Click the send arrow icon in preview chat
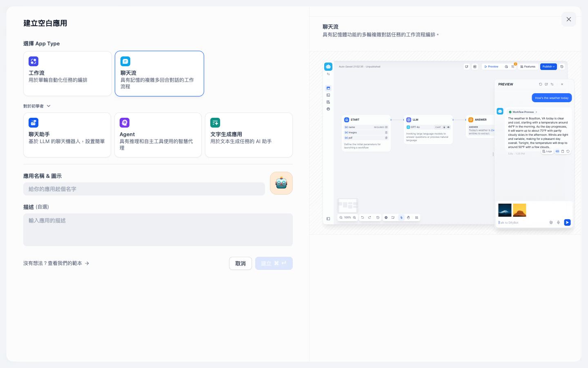This screenshot has height=368, width=588. [x=567, y=222]
